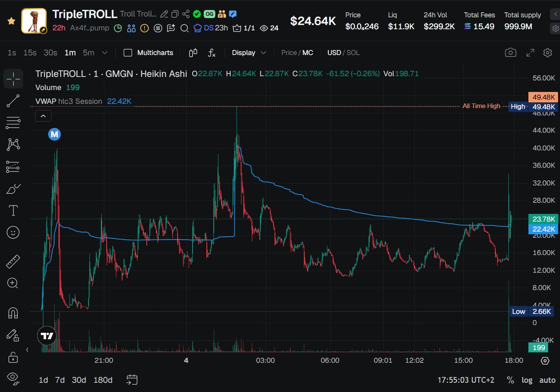560x392 pixels.
Task: Toggle magnet mode for drawings
Action: tap(13, 313)
